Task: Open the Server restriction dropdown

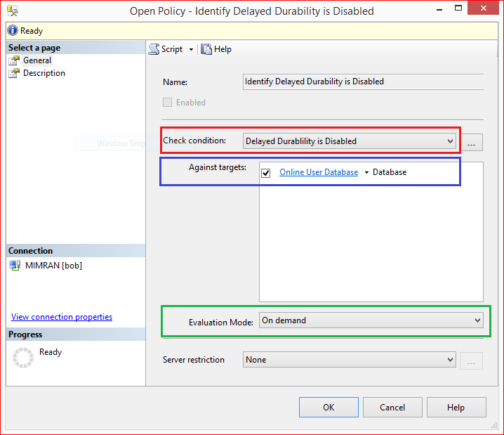Action: click(450, 360)
